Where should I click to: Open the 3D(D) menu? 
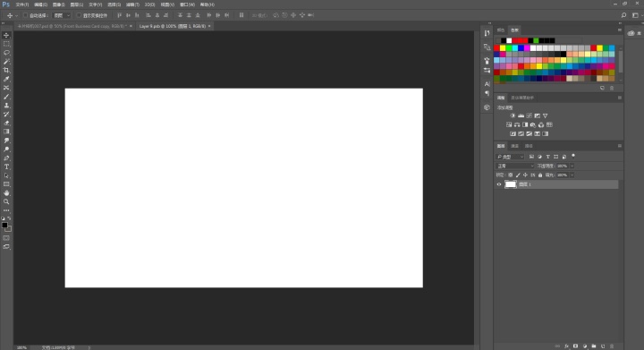click(x=150, y=4)
